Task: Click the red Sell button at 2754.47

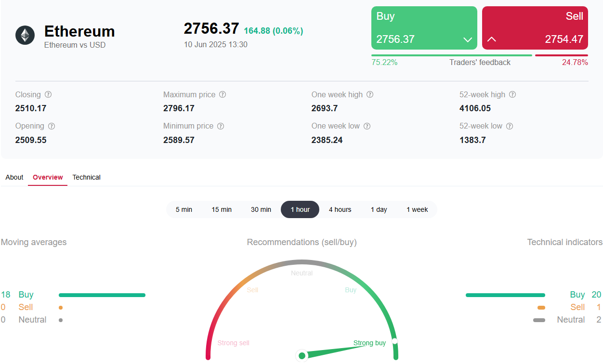Action: click(x=535, y=28)
